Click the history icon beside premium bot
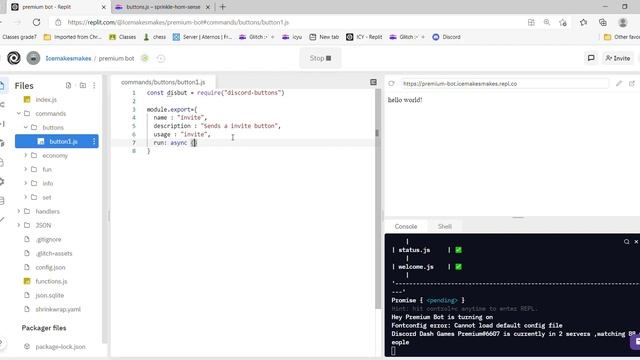640x360 pixels. (x=161, y=58)
